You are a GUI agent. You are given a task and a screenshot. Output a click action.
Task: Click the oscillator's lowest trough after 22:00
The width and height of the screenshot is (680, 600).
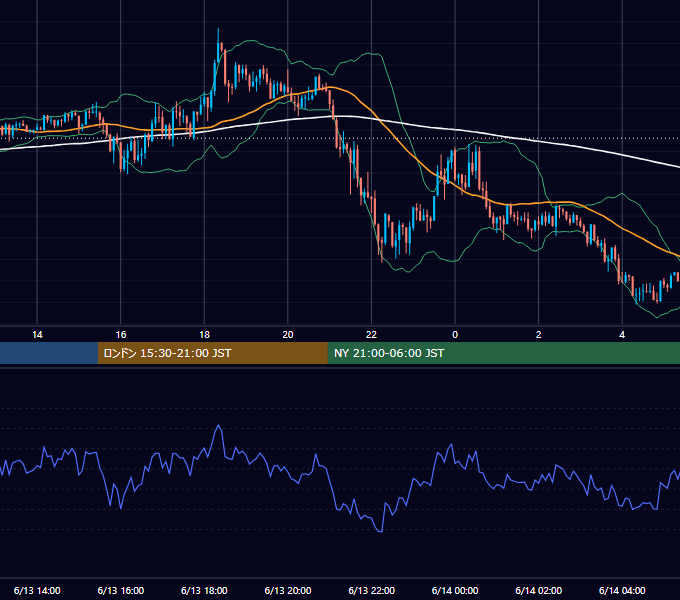click(x=380, y=531)
